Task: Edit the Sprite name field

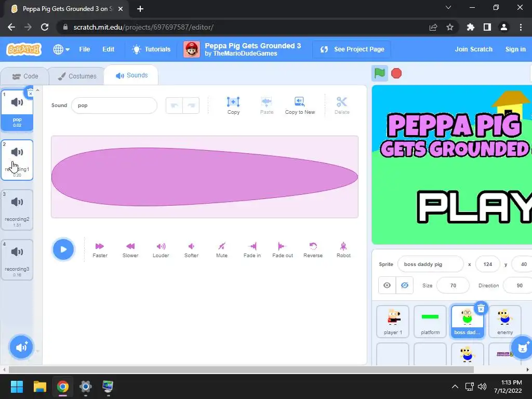Action: click(x=430, y=264)
